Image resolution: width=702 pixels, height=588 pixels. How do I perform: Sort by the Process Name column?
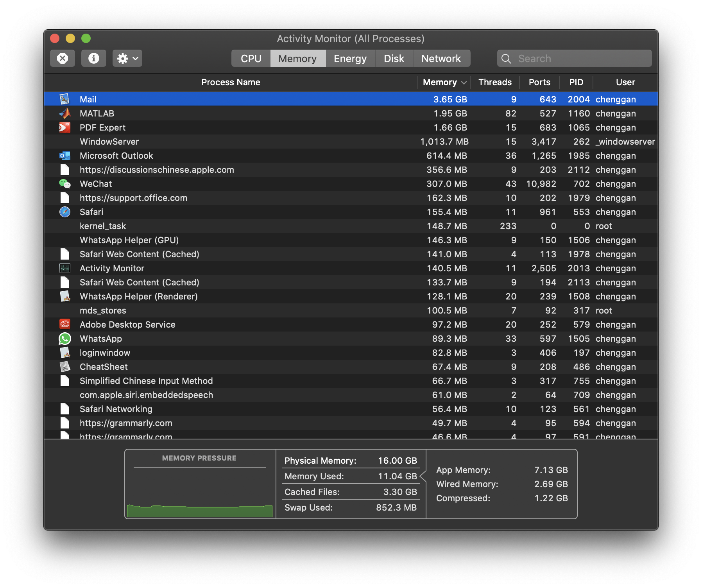pyautogui.click(x=231, y=82)
